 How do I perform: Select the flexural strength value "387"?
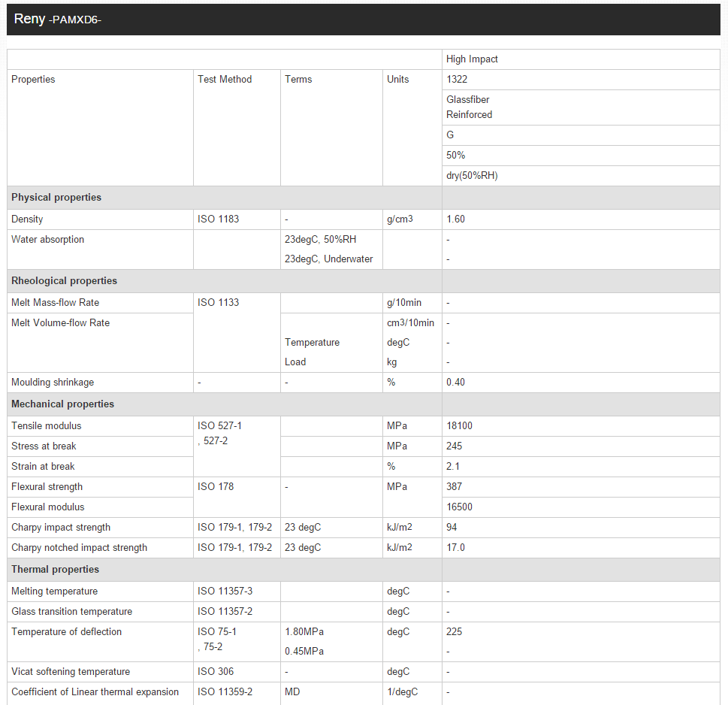[x=454, y=487]
